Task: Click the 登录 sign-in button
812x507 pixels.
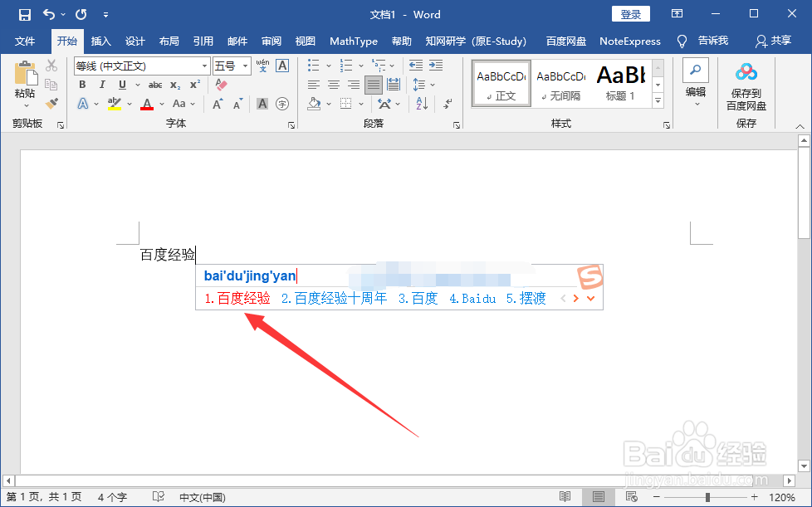Action: point(631,14)
